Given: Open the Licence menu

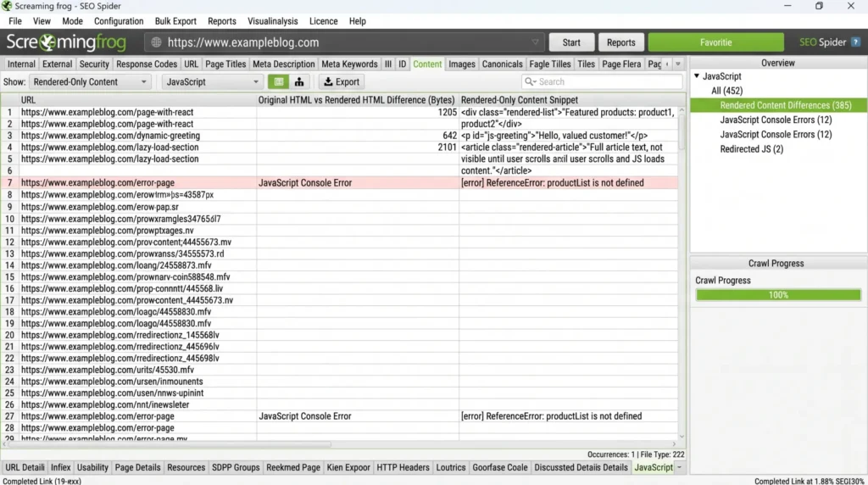Looking at the screenshot, I should pyautogui.click(x=323, y=21).
